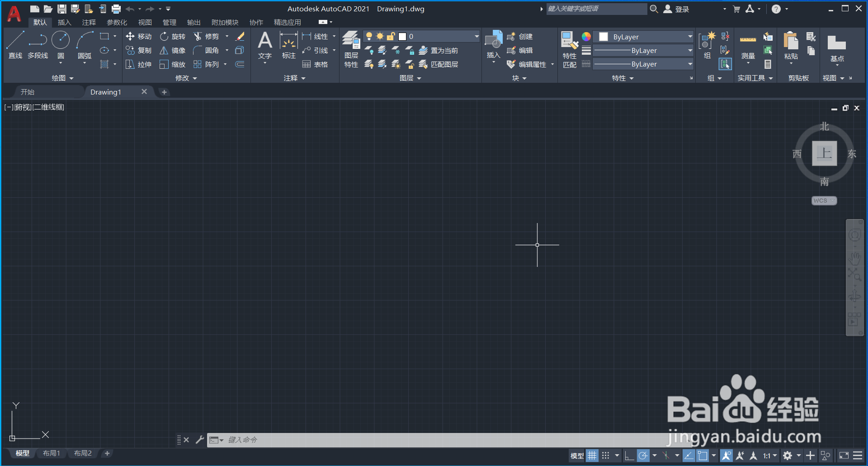Expand the 绘图 panel
Viewport: 868px width, 466px height.
(x=62, y=78)
